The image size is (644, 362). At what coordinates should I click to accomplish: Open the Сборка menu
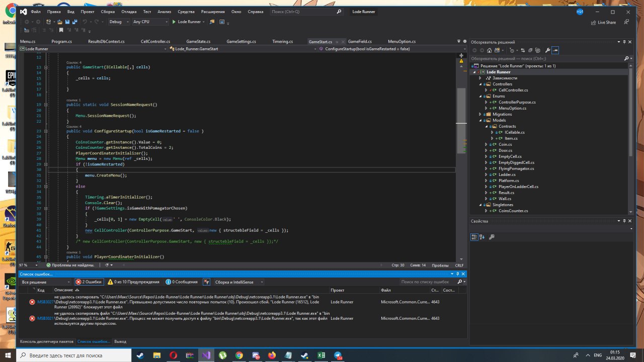(108, 11)
